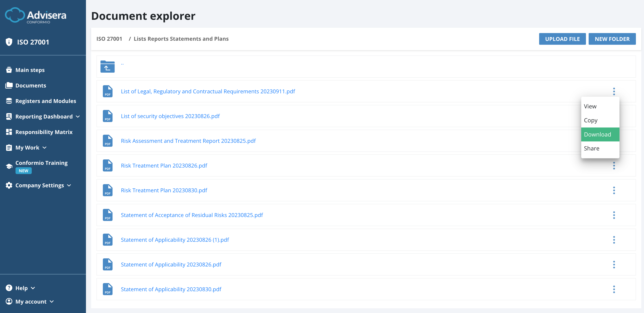
Task: Open the actions menu for Statement of Acceptance of Residual Risks
Action: click(614, 215)
